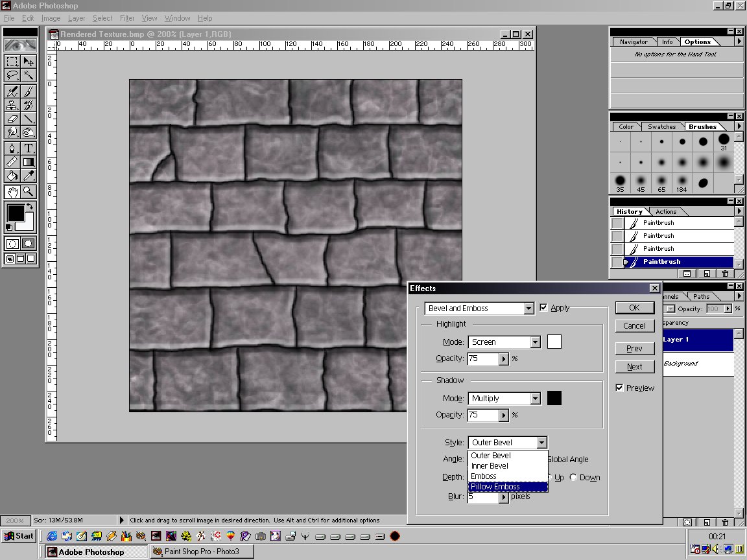Viewport: 747px width, 560px height.
Task: Click the Next button
Action: pyautogui.click(x=635, y=367)
